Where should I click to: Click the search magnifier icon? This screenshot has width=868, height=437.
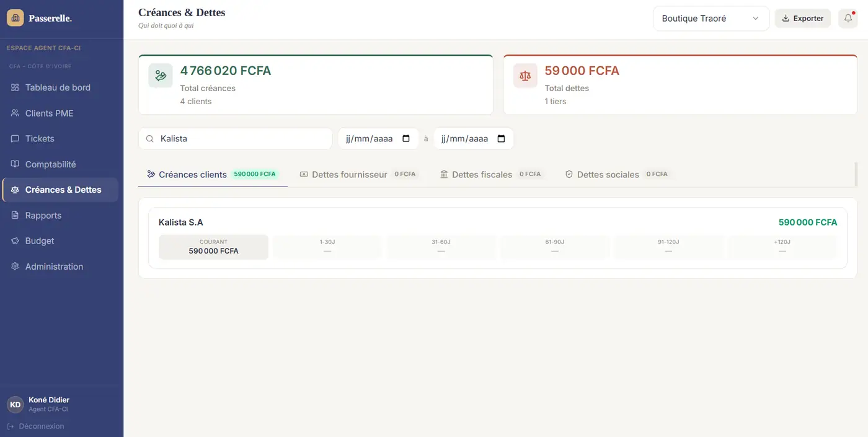[x=149, y=139]
